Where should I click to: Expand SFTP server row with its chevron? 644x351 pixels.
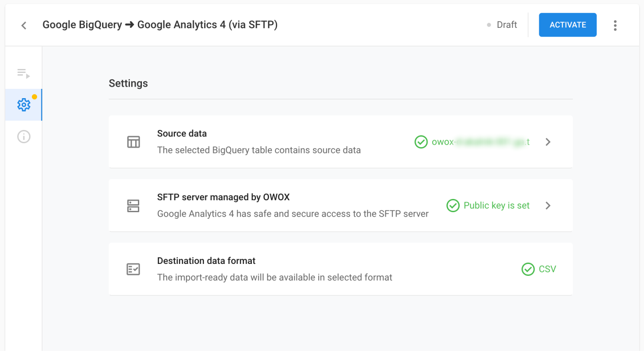[x=548, y=206]
